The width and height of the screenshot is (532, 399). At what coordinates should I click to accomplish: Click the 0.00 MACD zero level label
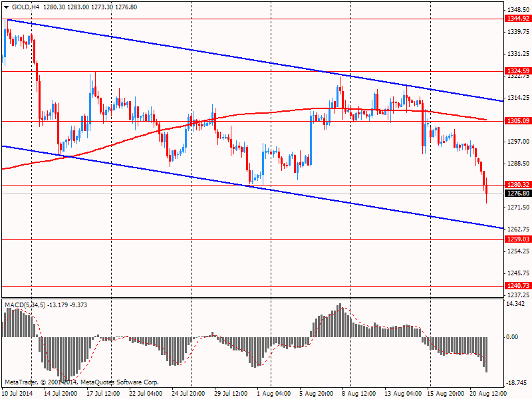point(513,337)
